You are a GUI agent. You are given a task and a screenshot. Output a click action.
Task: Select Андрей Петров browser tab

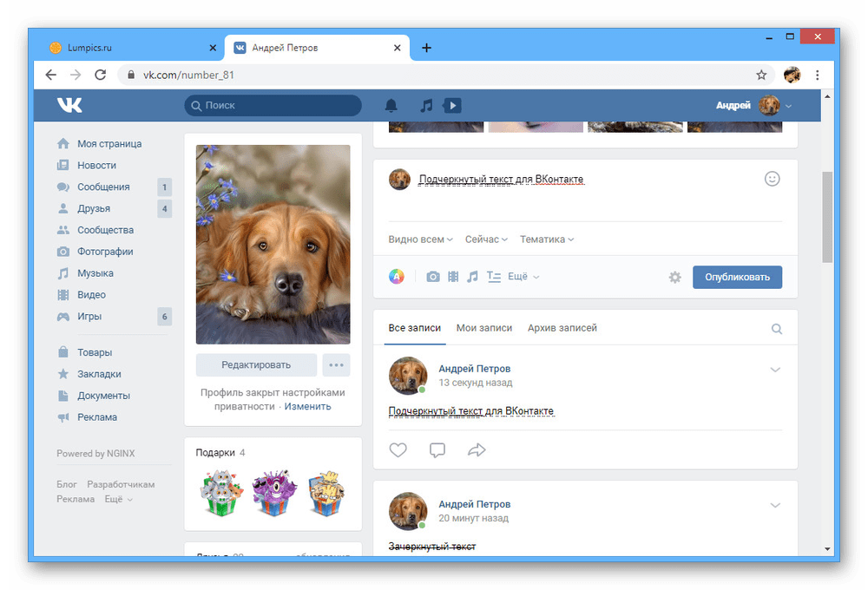(317, 48)
